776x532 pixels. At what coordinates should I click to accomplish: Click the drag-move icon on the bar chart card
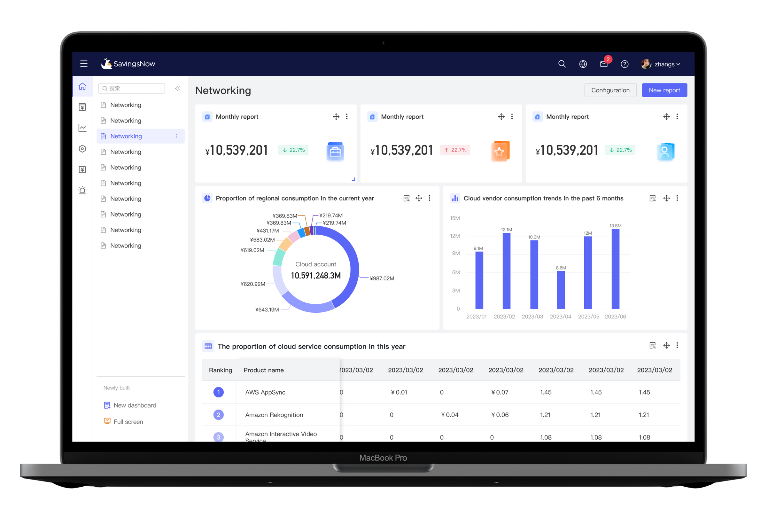[x=666, y=198]
